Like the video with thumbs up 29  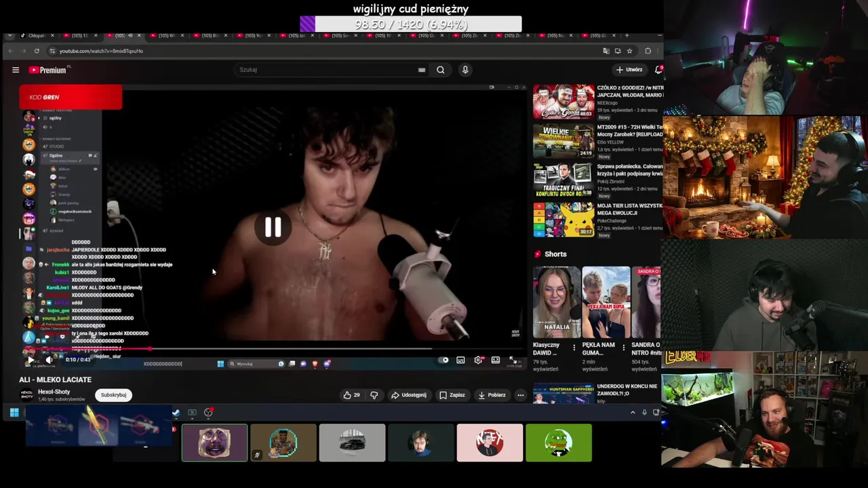coord(351,395)
